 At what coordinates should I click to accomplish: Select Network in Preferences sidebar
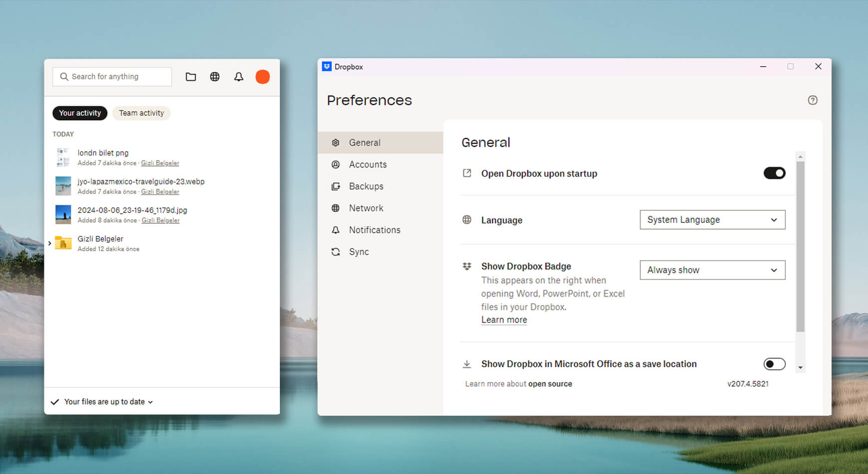click(x=380, y=208)
